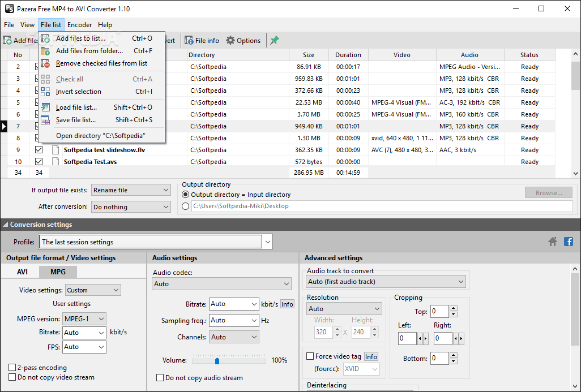The height and width of the screenshot is (392, 581).
Task: Enable 2-pass encoding checkbox
Action: pyautogui.click(x=12, y=368)
